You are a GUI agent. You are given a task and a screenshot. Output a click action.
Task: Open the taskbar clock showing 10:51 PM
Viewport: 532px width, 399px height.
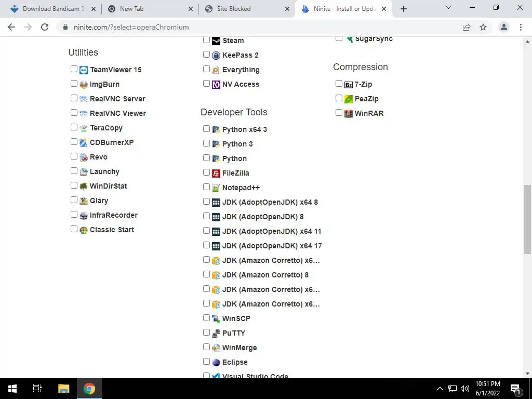coord(487,389)
